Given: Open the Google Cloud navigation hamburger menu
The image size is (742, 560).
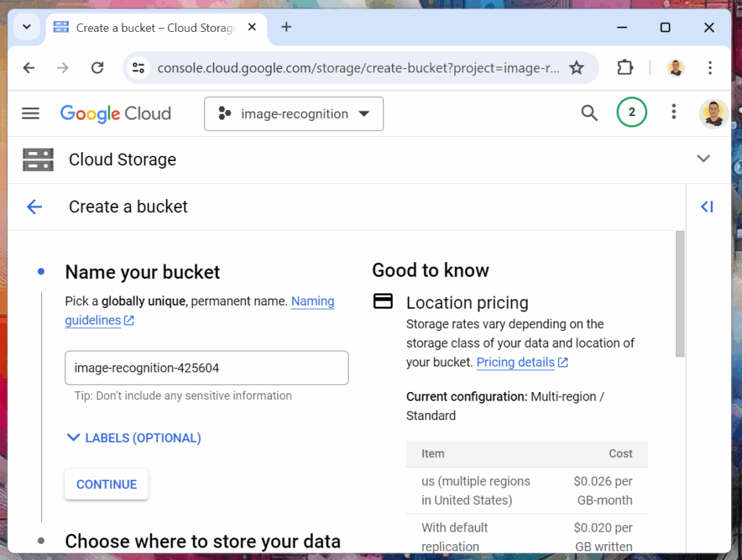Looking at the screenshot, I should (x=30, y=113).
